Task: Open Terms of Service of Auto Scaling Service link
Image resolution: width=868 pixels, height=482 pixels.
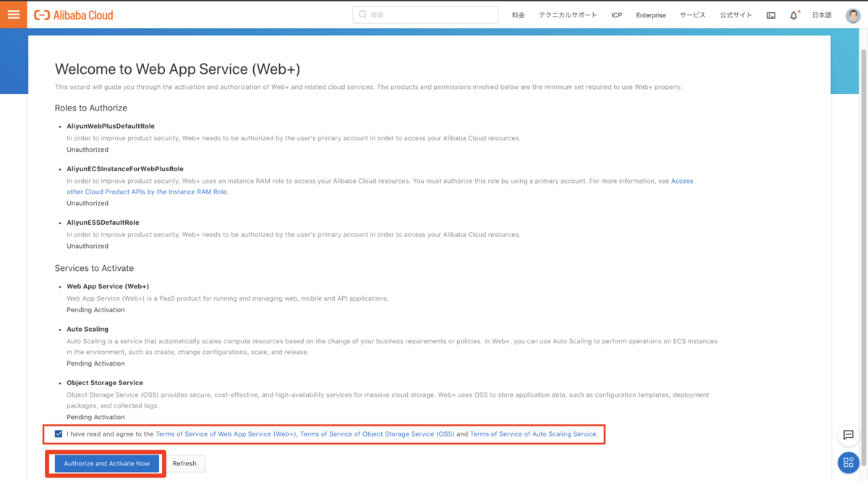Action: 534,434
